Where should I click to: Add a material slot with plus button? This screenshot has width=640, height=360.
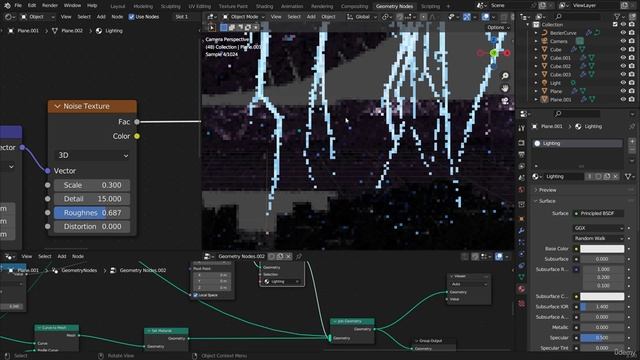click(x=632, y=142)
